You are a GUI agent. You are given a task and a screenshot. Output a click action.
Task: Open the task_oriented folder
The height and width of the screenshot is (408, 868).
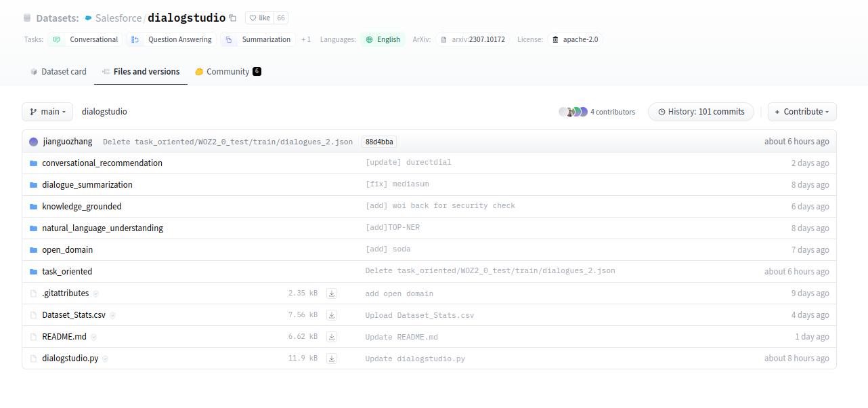tap(67, 271)
